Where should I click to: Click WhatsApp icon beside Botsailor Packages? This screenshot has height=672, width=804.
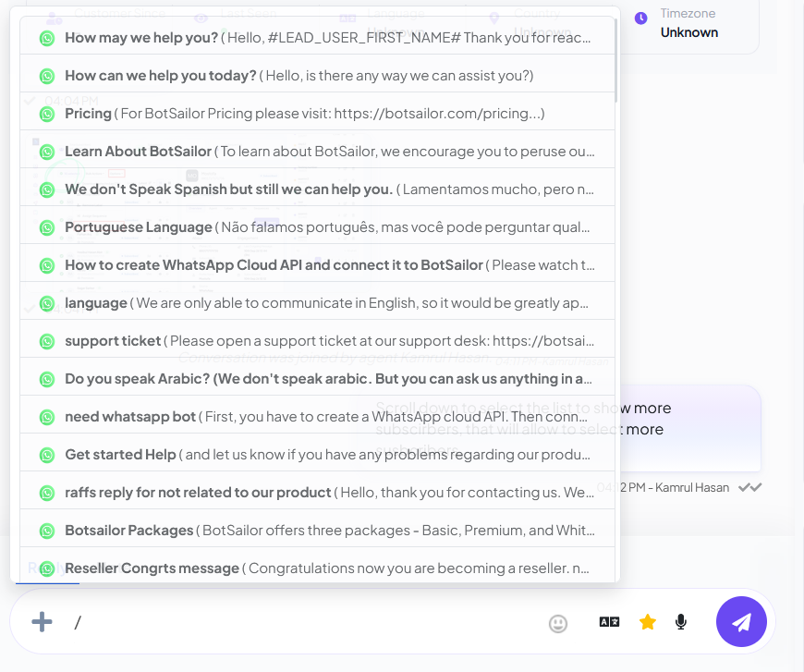(x=47, y=531)
